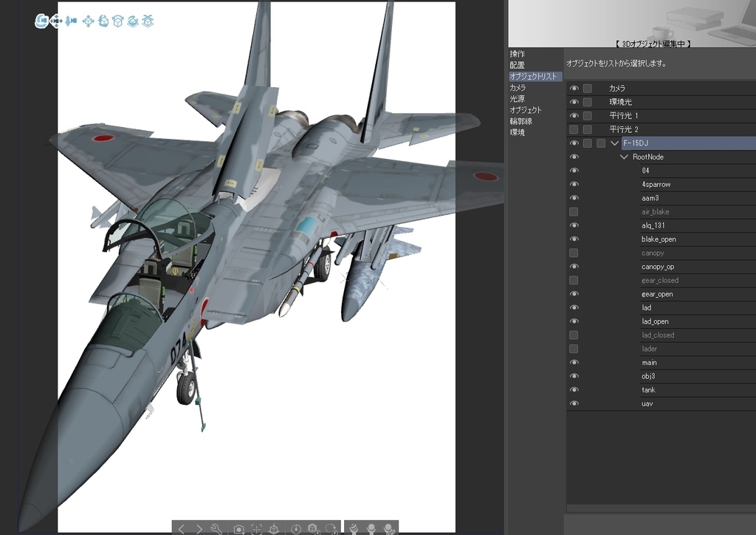Toggle lock checkbox on 平行光 1 row
The image size is (756, 535).
[x=587, y=116]
